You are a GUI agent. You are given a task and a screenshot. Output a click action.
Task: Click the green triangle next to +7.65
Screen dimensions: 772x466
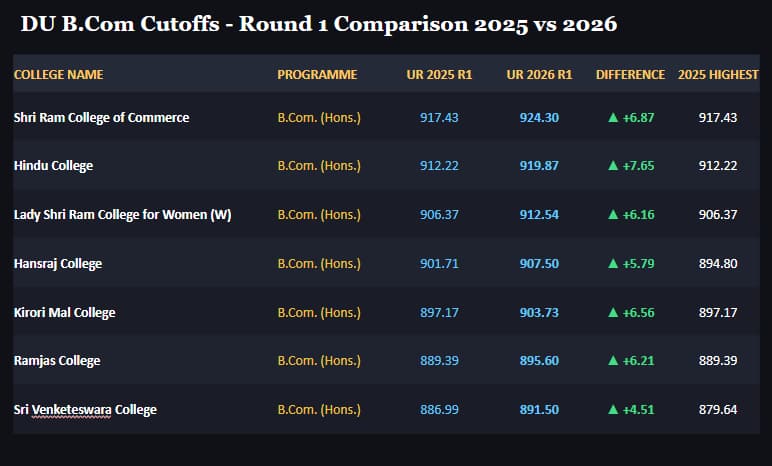pos(613,166)
